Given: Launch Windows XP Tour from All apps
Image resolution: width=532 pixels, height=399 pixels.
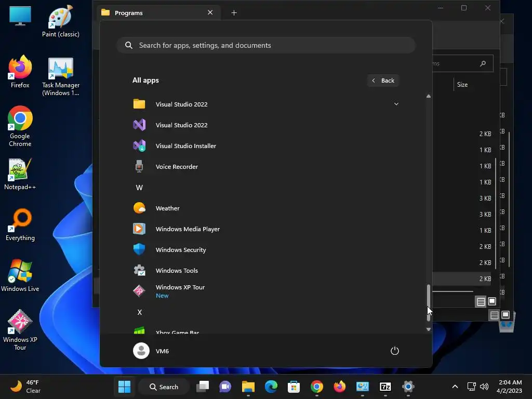Looking at the screenshot, I should pyautogui.click(x=266, y=291).
